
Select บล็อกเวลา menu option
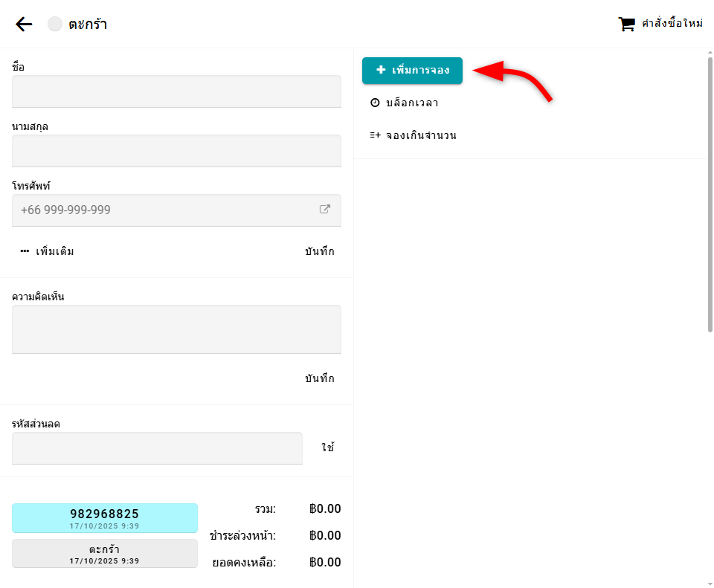tap(412, 103)
